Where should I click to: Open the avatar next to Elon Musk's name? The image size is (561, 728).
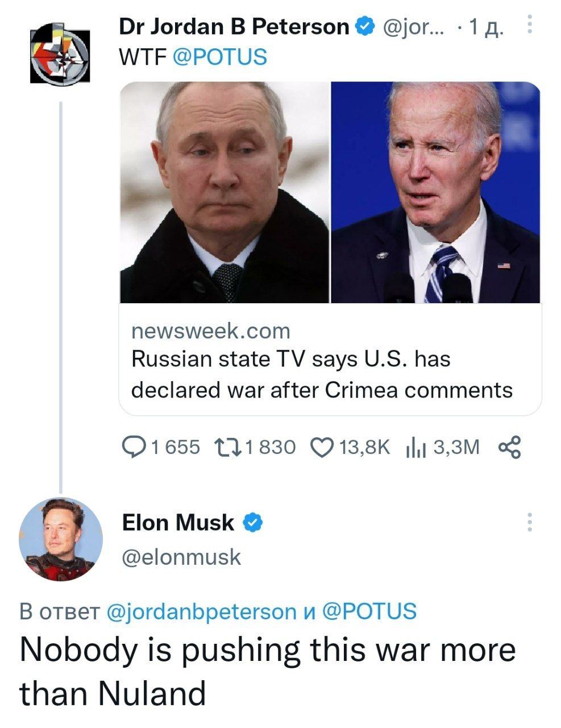[x=60, y=539]
